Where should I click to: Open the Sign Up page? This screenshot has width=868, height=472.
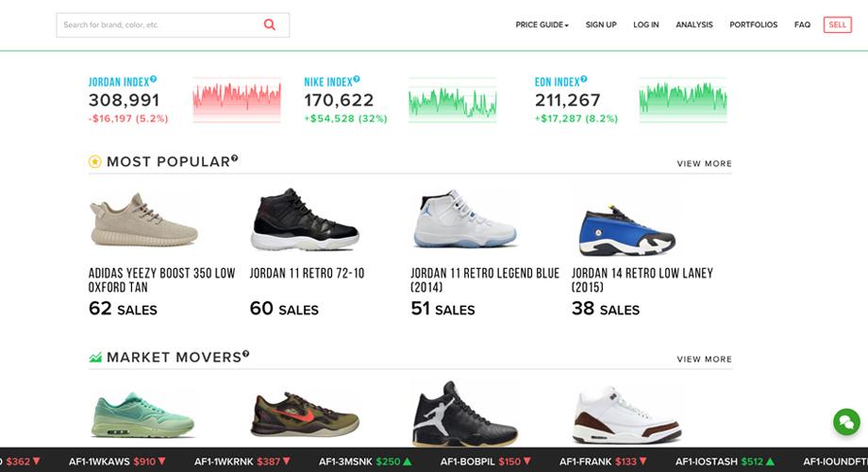click(x=601, y=25)
